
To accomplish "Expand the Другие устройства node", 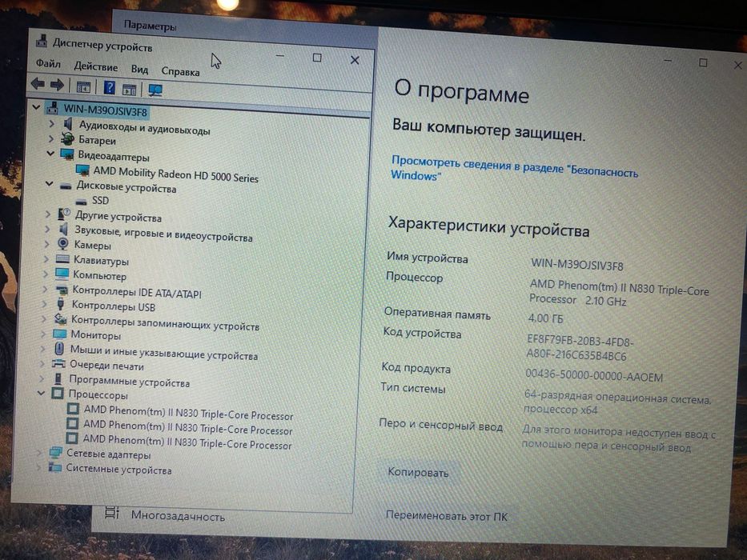I will click(x=48, y=214).
